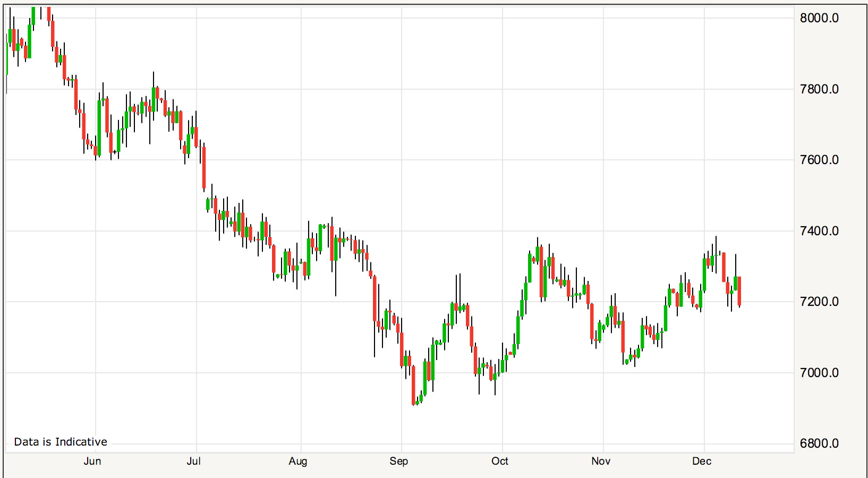This screenshot has height=478, width=868.
Task: Click the Jun month label
Action: pos(92,461)
